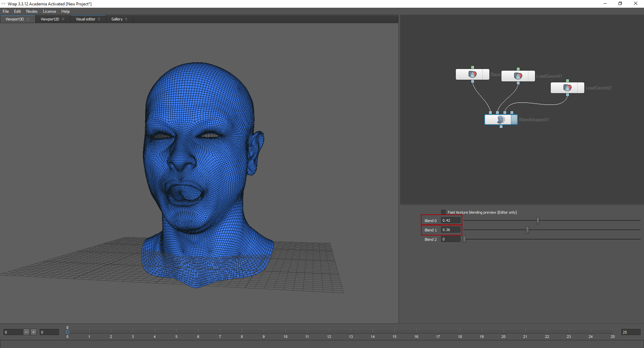Switch to the Viewport2D tab
The width and height of the screenshot is (644, 348).
pos(50,19)
